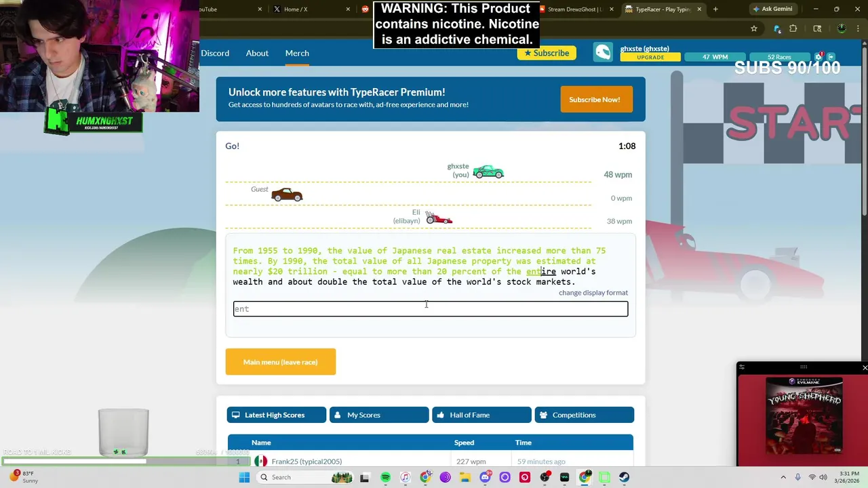Image resolution: width=868 pixels, height=488 pixels.
Task: Open the My Scores tab
Action: click(379, 415)
